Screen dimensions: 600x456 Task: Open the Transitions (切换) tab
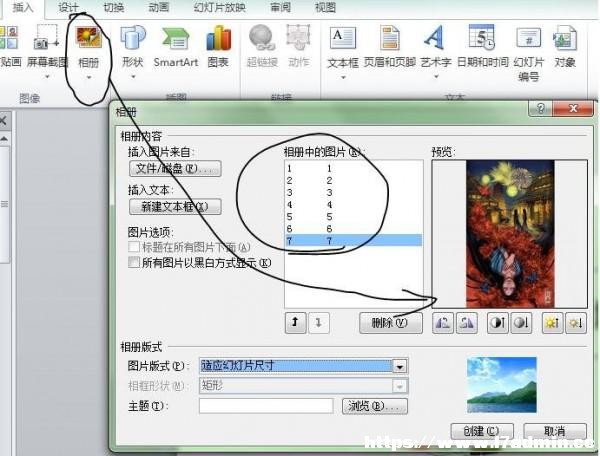114,7
